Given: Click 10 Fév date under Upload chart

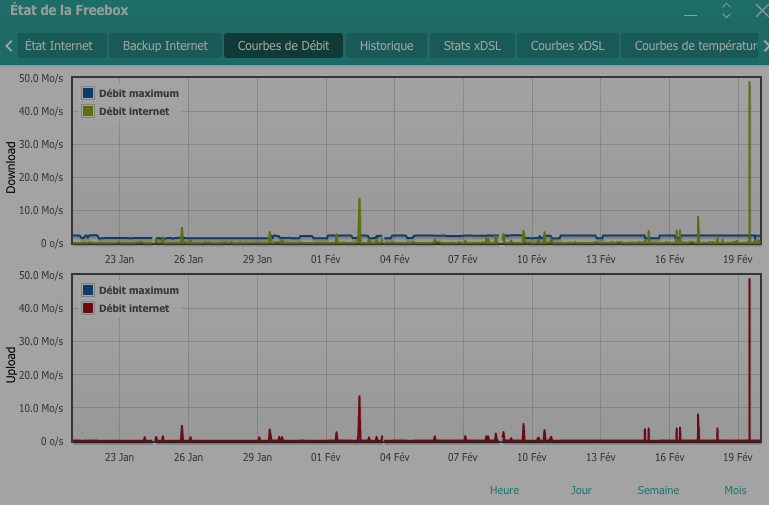Looking at the screenshot, I should (x=531, y=457).
